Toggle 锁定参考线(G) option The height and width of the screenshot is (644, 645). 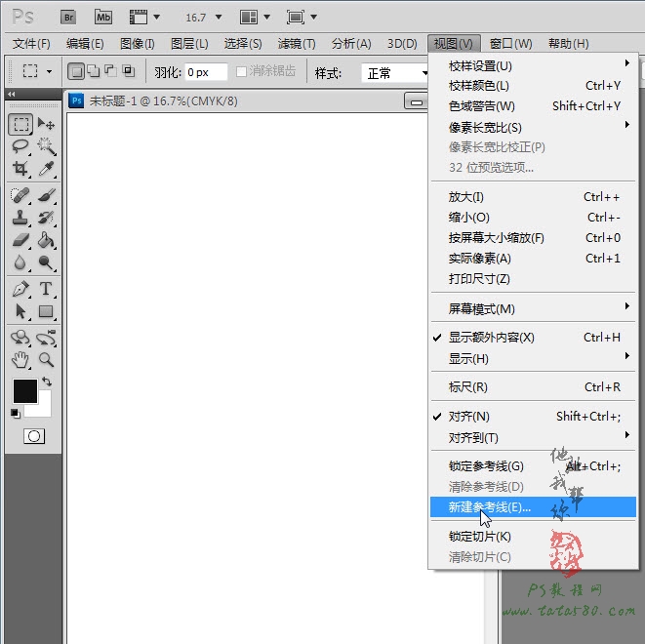(533, 466)
